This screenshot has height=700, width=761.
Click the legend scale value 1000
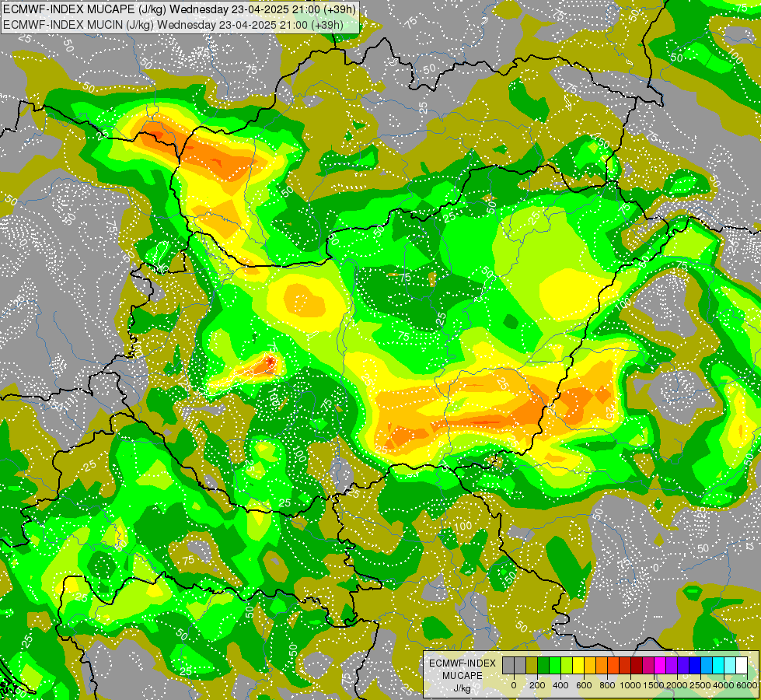click(x=630, y=685)
